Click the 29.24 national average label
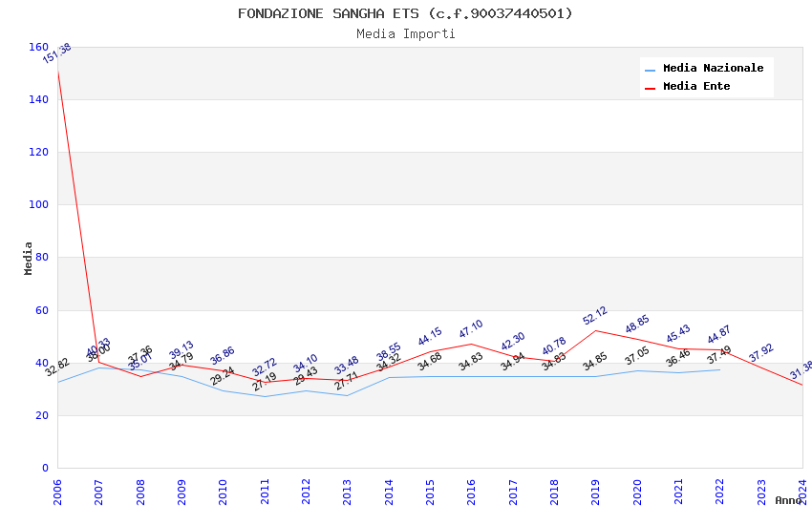Viewport: 812px width, 525px height. (223, 376)
